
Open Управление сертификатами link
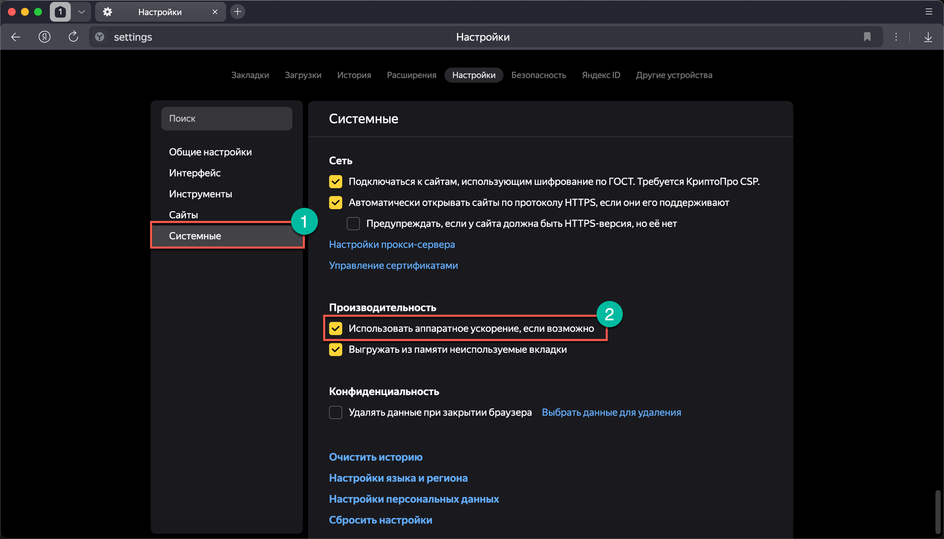coord(393,266)
